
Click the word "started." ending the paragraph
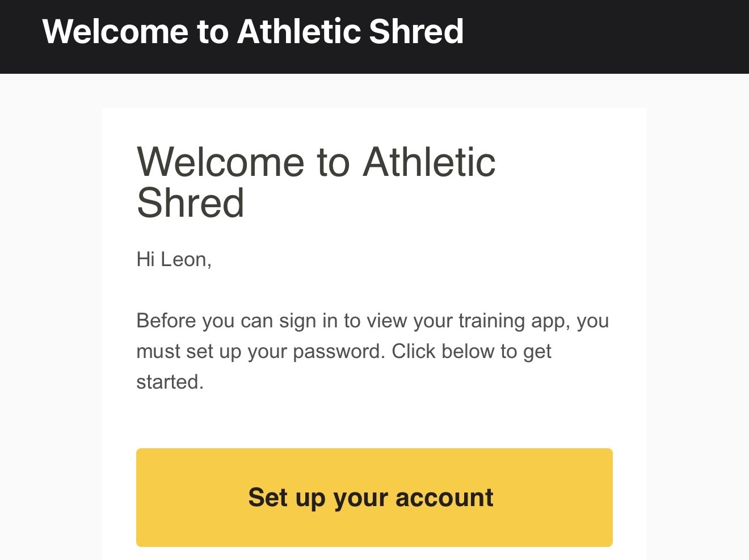170,382
